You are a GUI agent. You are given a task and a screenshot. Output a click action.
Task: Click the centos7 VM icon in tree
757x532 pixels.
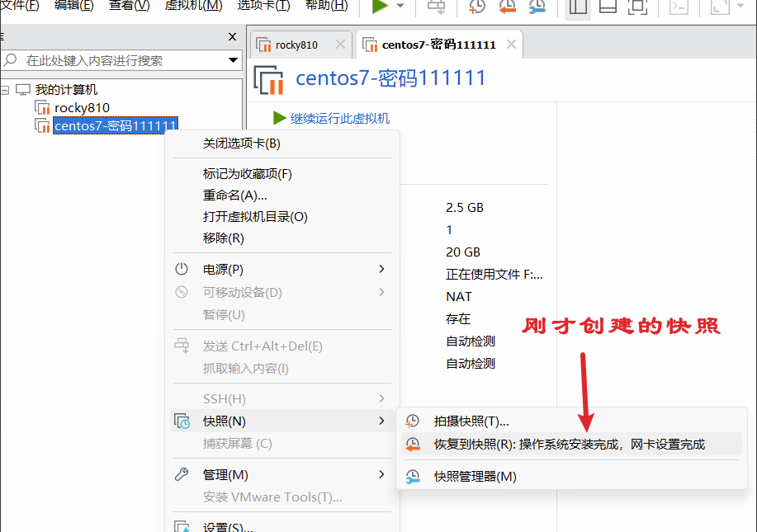pyautogui.click(x=42, y=125)
